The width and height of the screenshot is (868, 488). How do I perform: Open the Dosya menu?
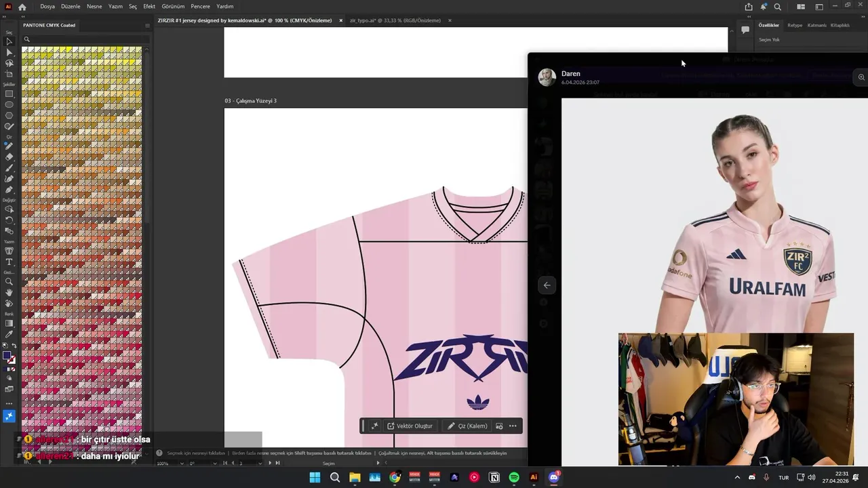click(x=47, y=7)
